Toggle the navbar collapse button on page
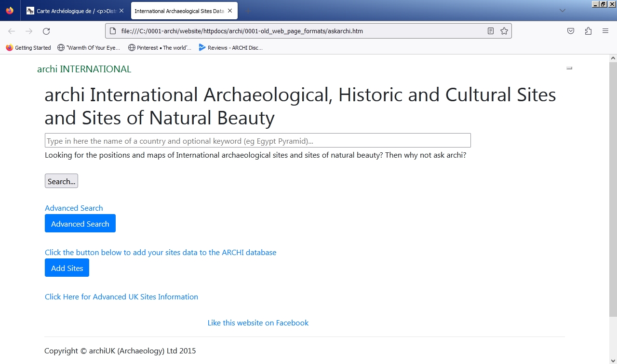617x364 pixels. 569,68
